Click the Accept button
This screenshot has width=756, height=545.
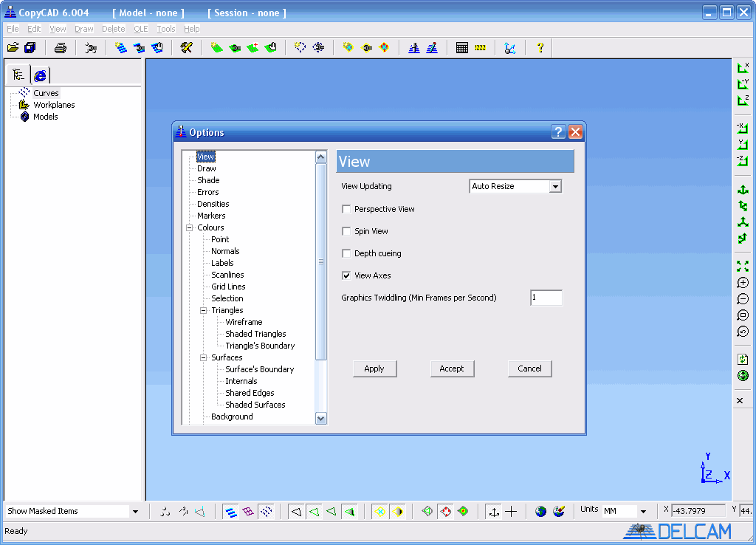[x=452, y=369]
